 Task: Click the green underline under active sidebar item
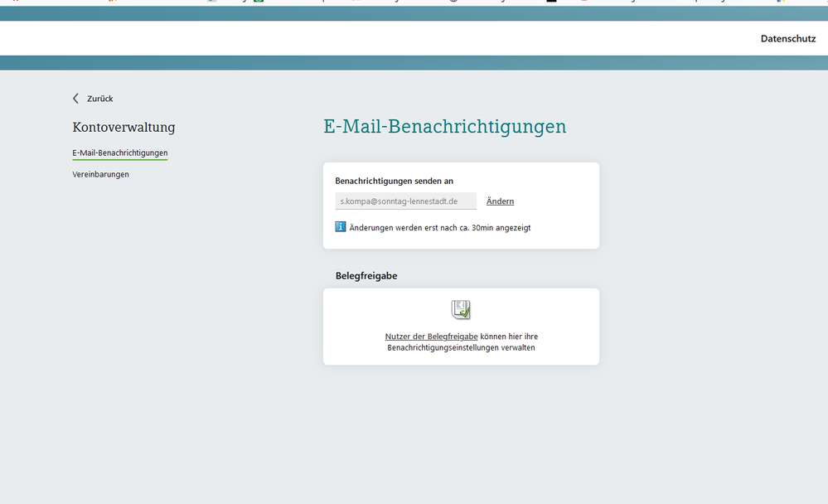pyautogui.click(x=120, y=159)
